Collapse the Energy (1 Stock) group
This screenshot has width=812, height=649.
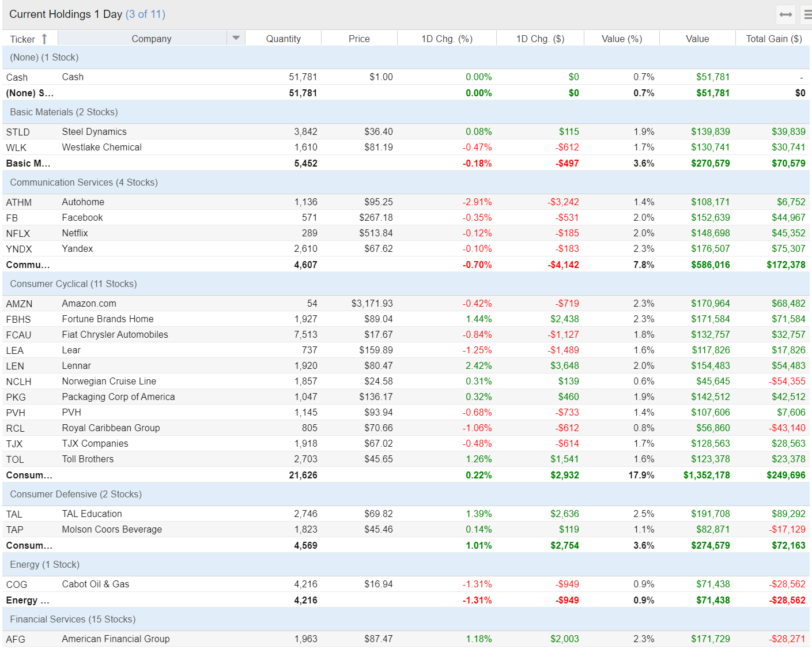pyautogui.click(x=406, y=564)
